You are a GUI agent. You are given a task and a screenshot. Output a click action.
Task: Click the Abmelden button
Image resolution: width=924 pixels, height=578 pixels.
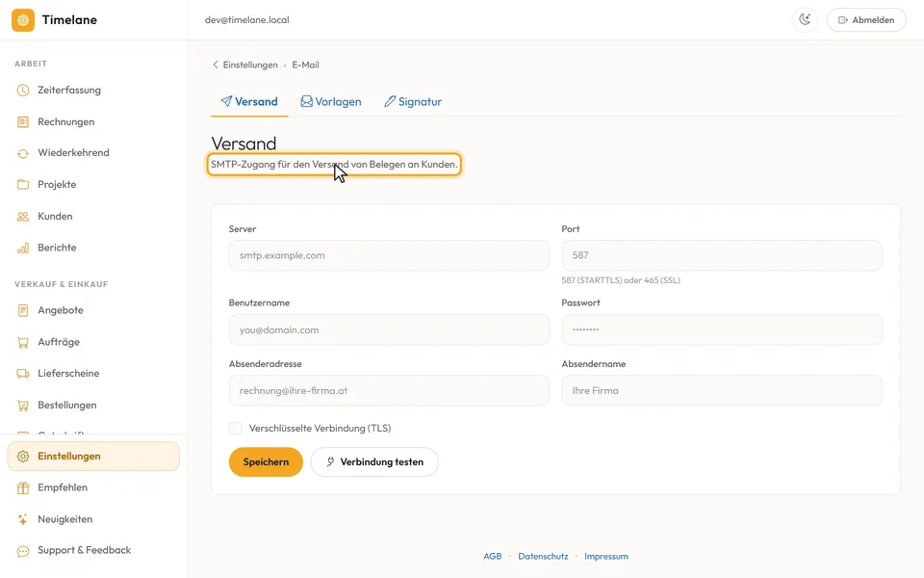[x=866, y=20]
